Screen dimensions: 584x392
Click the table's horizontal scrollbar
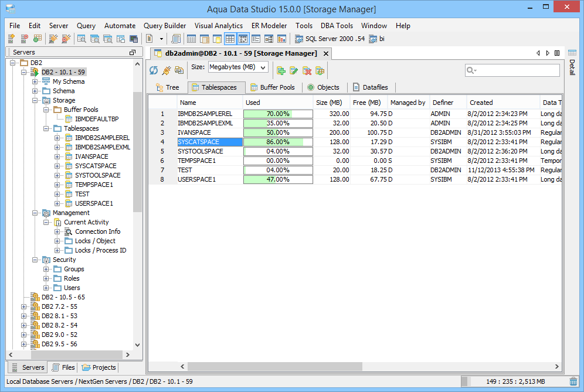(275, 367)
